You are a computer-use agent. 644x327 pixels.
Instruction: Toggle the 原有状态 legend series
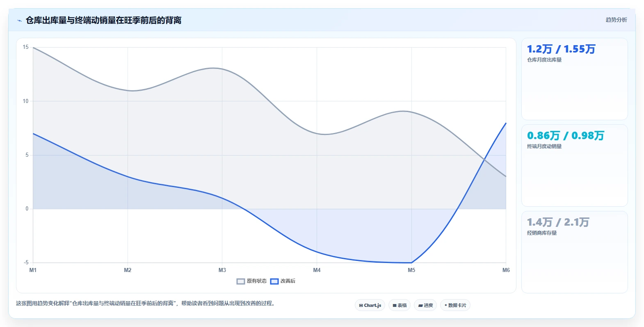click(x=252, y=281)
